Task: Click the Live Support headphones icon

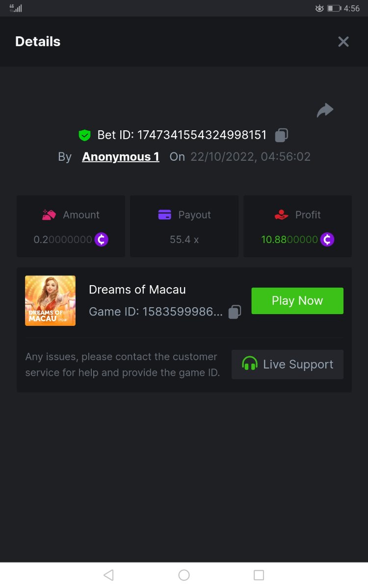Action: coord(250,364)
